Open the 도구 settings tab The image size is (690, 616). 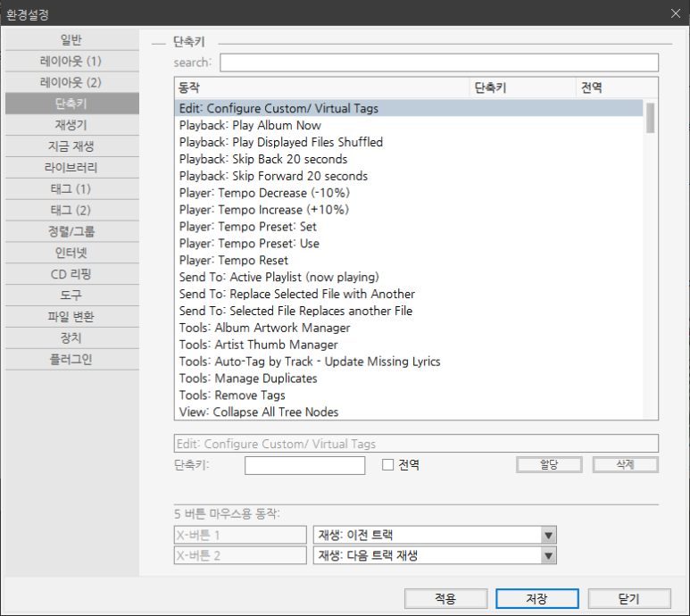pos(72,296)
